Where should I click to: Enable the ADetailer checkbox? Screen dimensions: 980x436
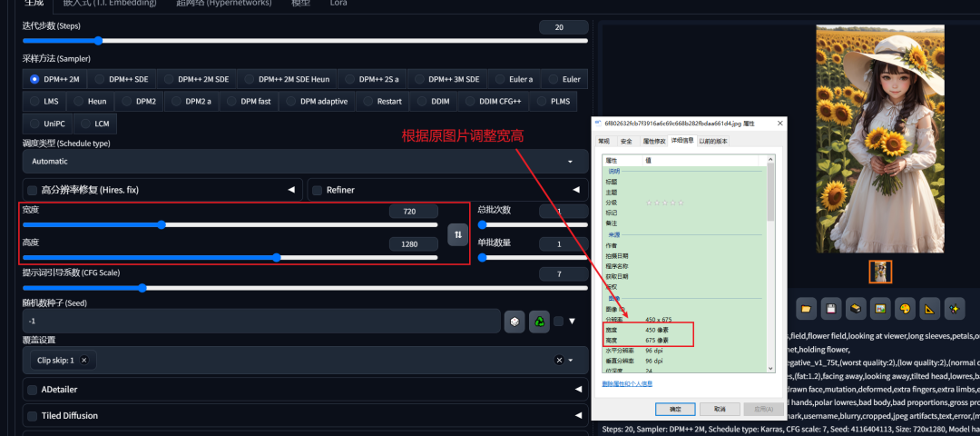(x=32, y=390)
